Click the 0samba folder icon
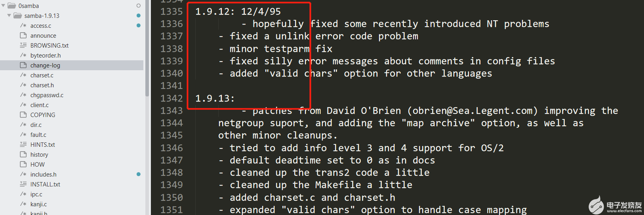The width and height of the screenshot is (644, 215). [x=12, y=6]
